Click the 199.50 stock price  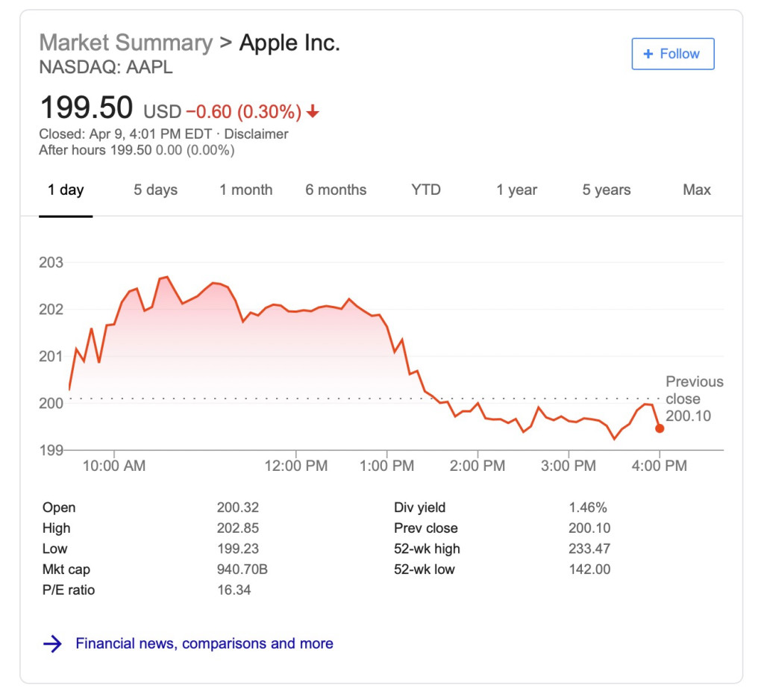pos(87,108)
